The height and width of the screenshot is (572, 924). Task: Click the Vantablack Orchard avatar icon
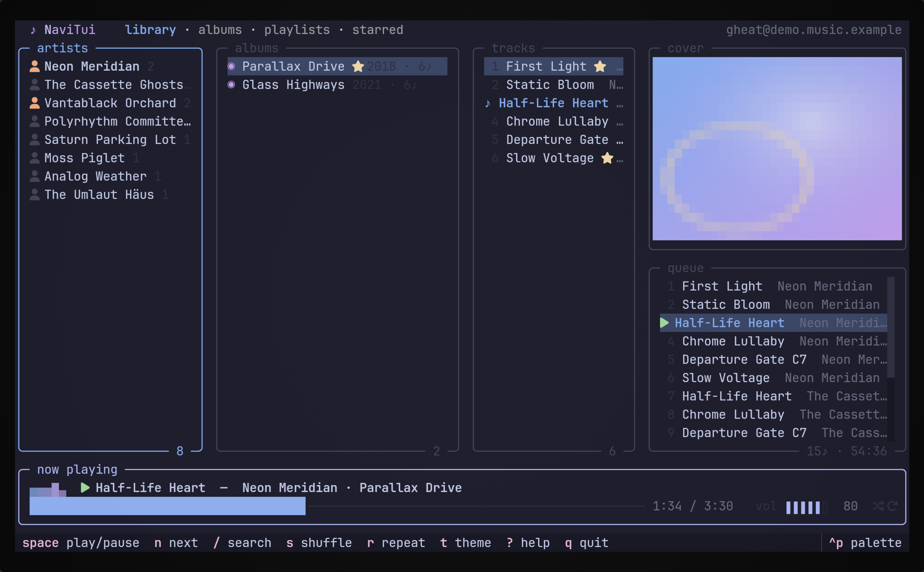pyautogui.click(x=34, y=103)
